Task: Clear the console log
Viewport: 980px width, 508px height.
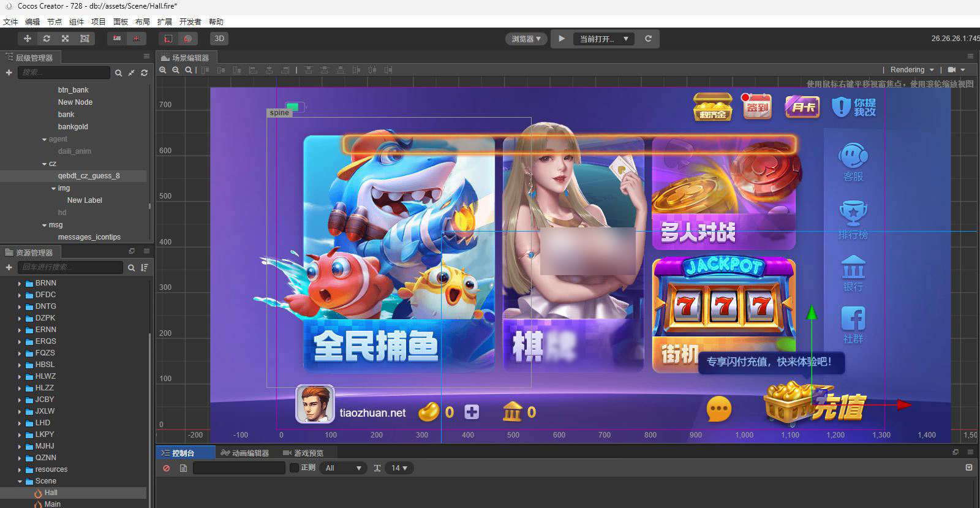Action: (x=167, y=468)
